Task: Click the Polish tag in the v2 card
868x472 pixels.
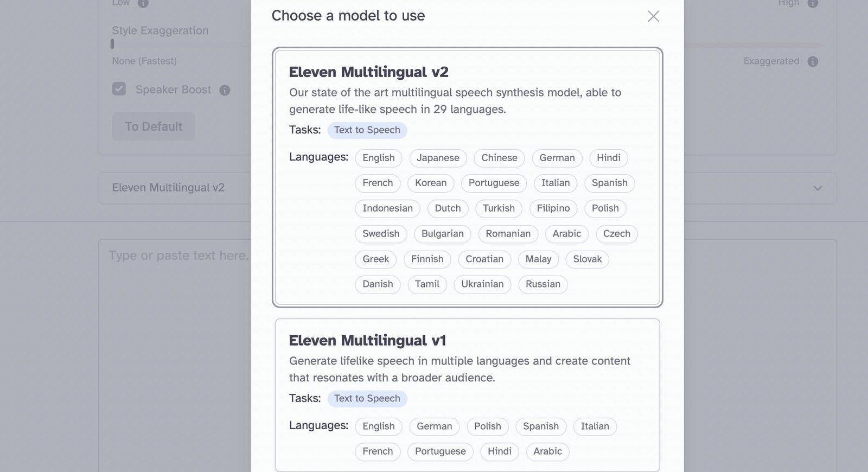Action: (605, 208)
